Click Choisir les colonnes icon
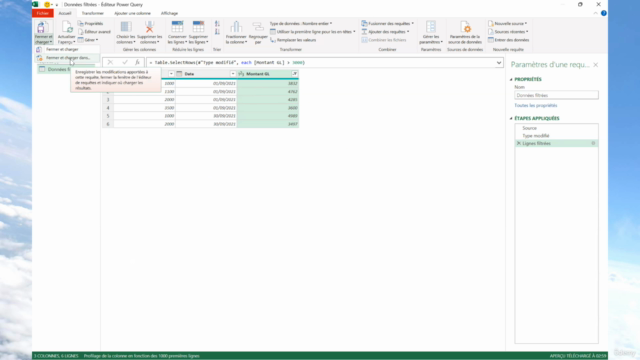The image size is (640, 360). [x=126, y=27]
